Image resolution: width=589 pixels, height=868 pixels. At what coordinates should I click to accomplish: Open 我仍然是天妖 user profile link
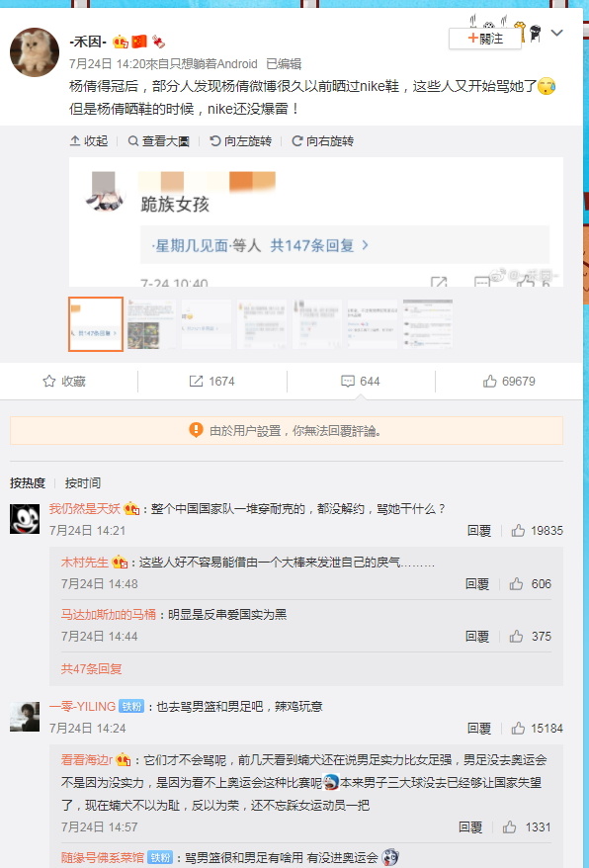[85, 508]
